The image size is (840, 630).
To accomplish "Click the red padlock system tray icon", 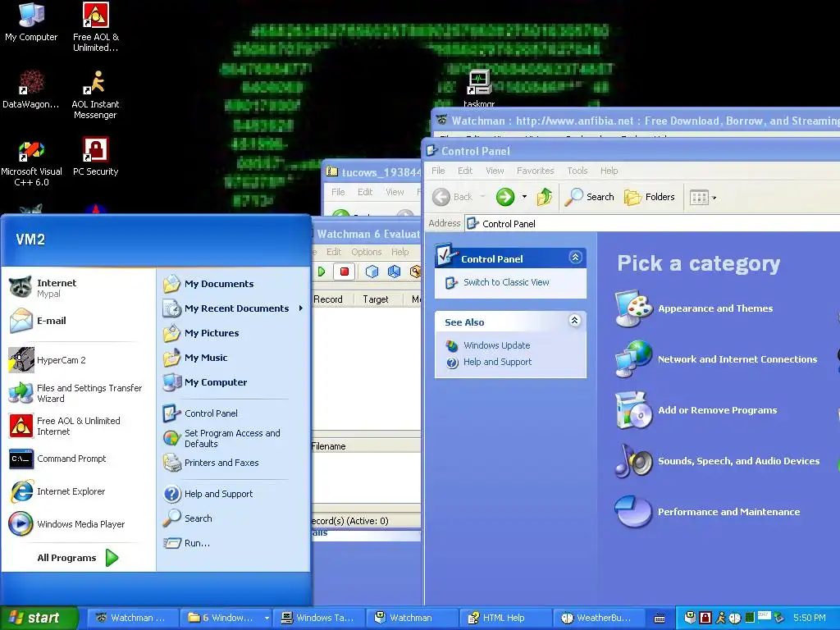I will (705, 618).
